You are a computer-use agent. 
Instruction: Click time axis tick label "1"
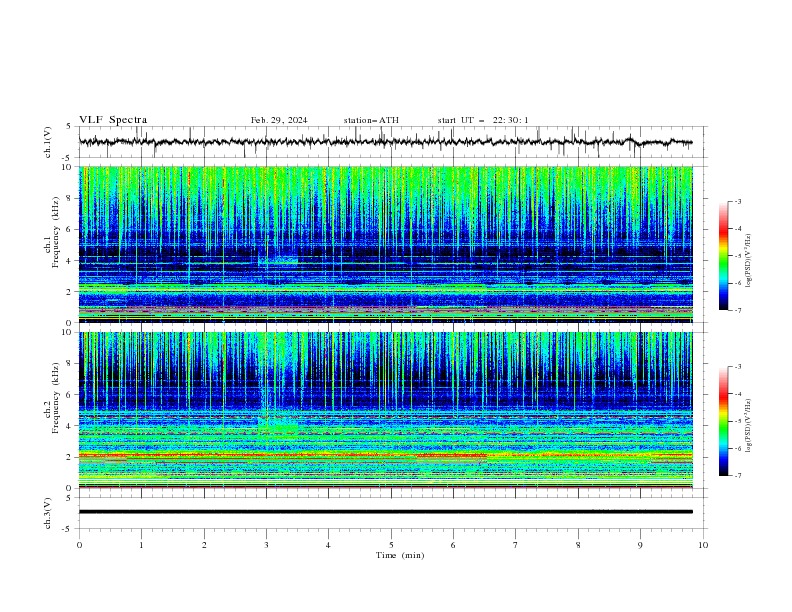[142, 545]
